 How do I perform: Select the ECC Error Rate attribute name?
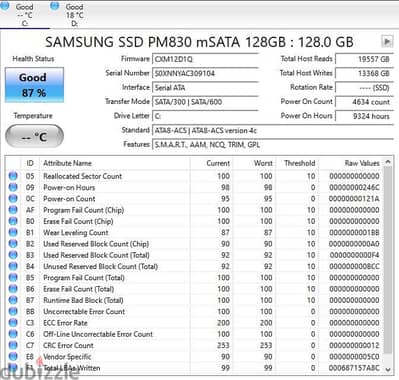(65, 323)
